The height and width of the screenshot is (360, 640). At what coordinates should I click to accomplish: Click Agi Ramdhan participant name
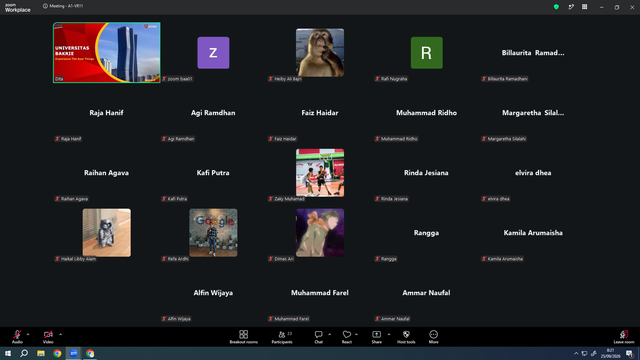(213, 113)
